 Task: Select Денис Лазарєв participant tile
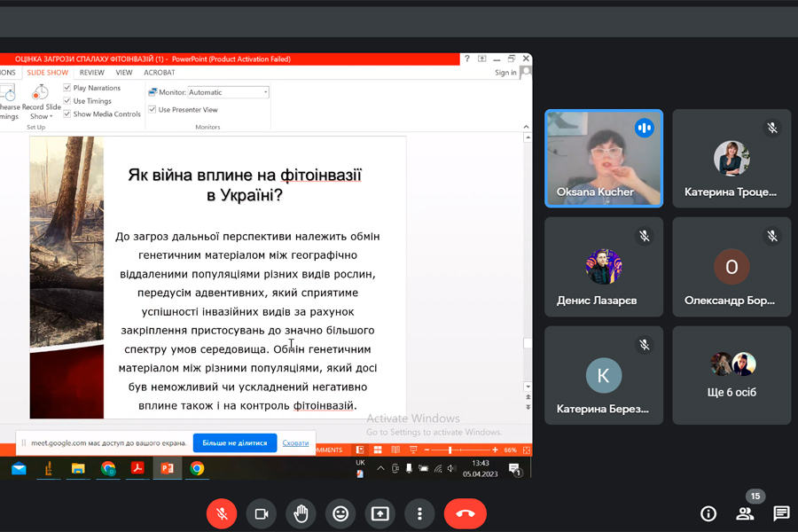[604, 267]
